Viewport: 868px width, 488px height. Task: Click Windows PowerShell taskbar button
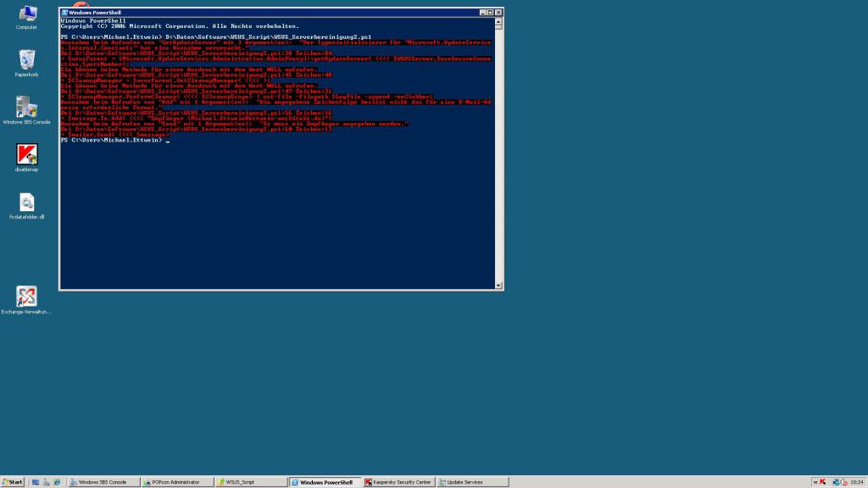pos(325,482)
